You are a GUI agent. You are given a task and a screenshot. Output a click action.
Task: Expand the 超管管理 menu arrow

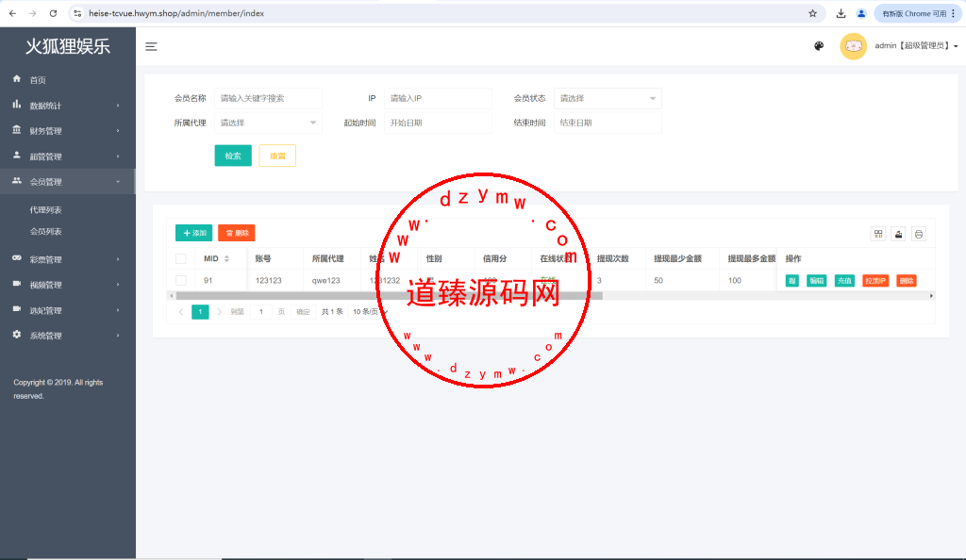coord(118,156)
